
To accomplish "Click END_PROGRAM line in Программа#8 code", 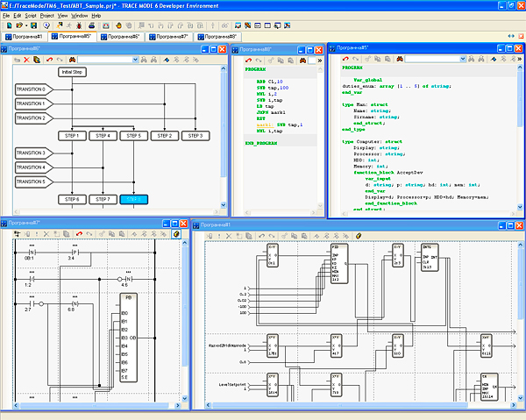I will pos(261,143).
